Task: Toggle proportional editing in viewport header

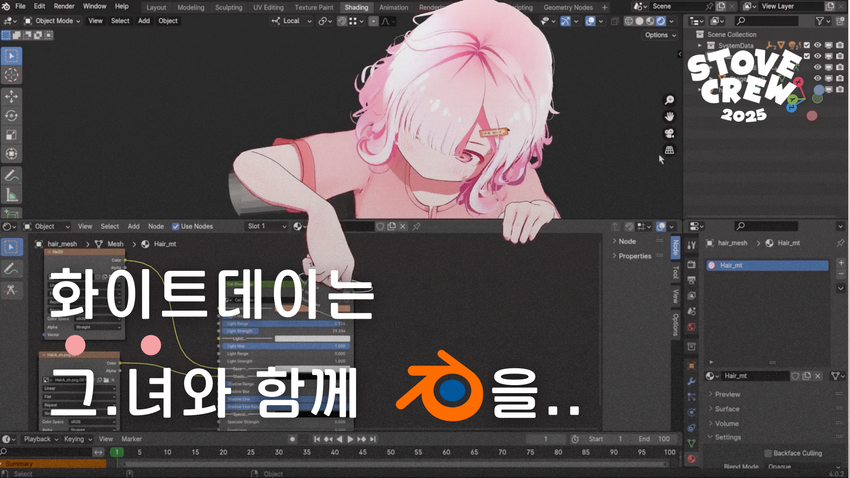Action: pyautogui.click(x=374, y=21)
